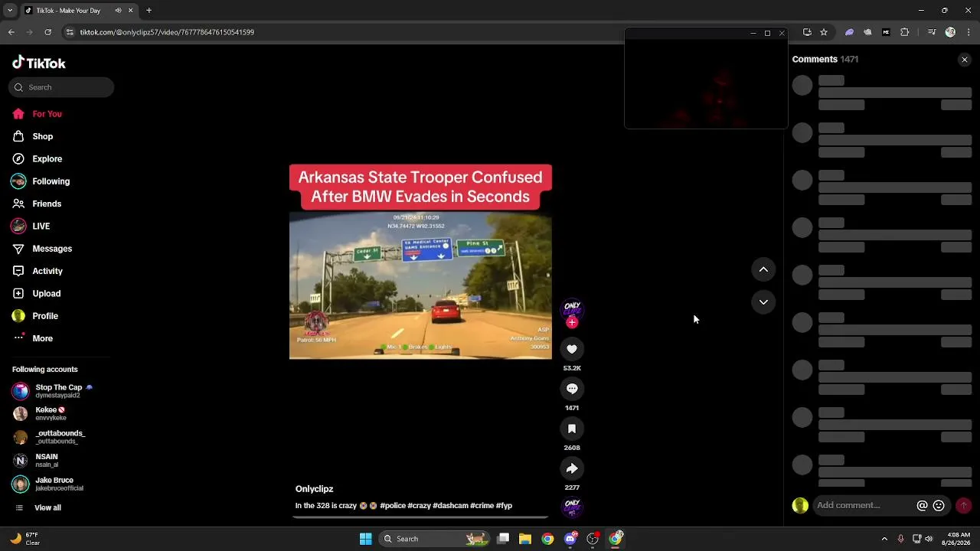Open video comments via speech bubble icon

(x=572, y=389)
